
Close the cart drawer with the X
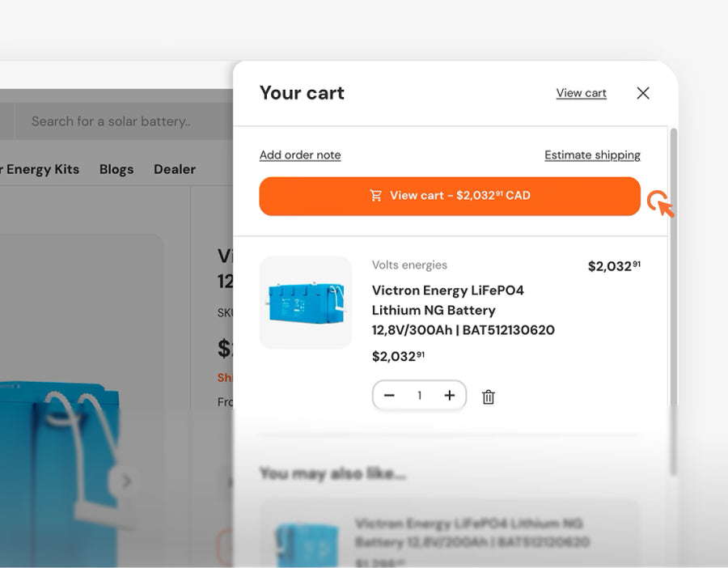643,93
